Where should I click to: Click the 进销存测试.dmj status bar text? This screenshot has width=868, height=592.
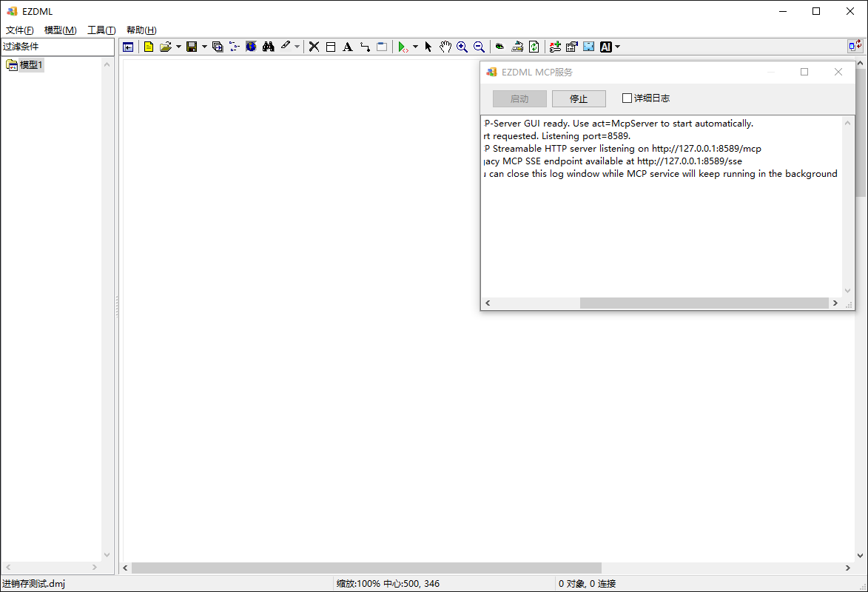34,583
